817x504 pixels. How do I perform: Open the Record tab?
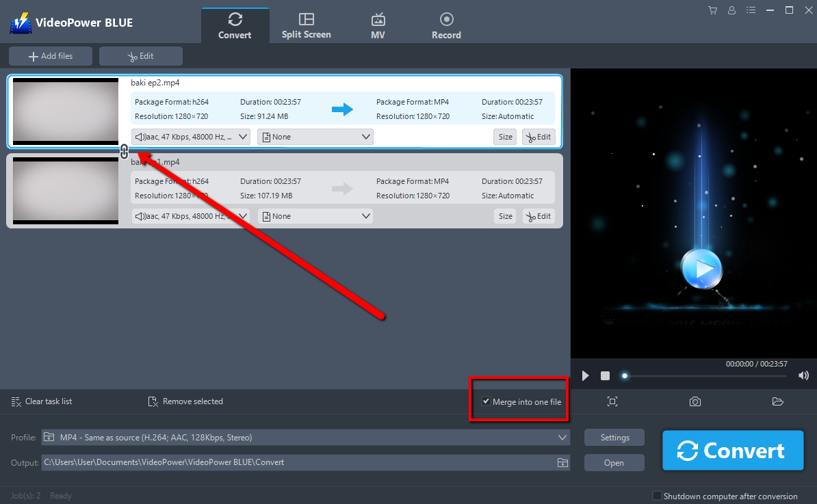pos(446,25)
